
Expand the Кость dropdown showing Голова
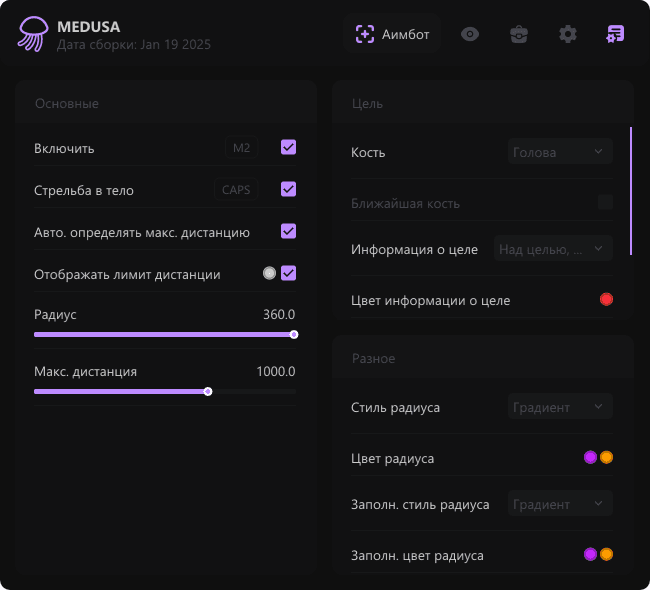pyautogui.click(x=559, y=152)
